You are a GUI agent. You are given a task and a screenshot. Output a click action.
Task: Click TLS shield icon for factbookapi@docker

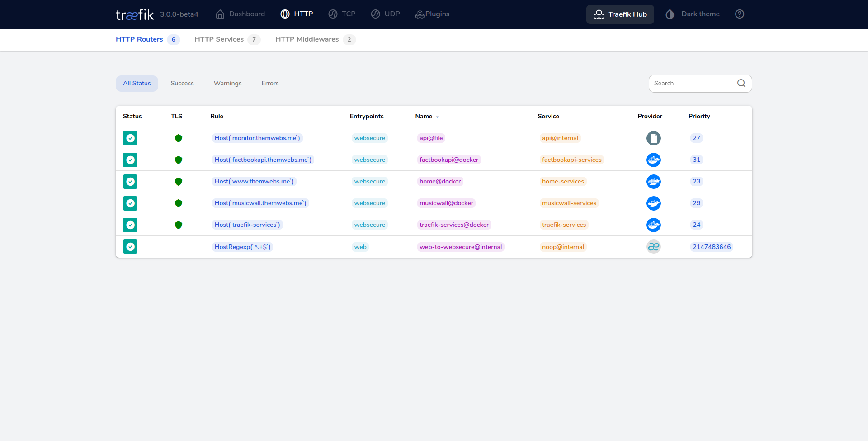click(x=179, y=160)
